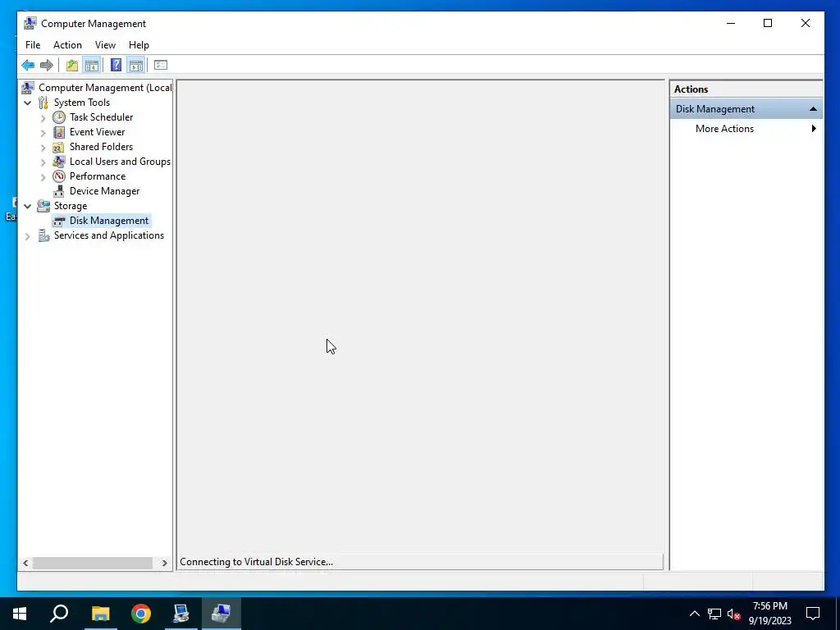Image resolution: width=840 pixels, height=630 pixels.
Task: Click the Up one level folder icon
Action: click(x=72, y=66)
